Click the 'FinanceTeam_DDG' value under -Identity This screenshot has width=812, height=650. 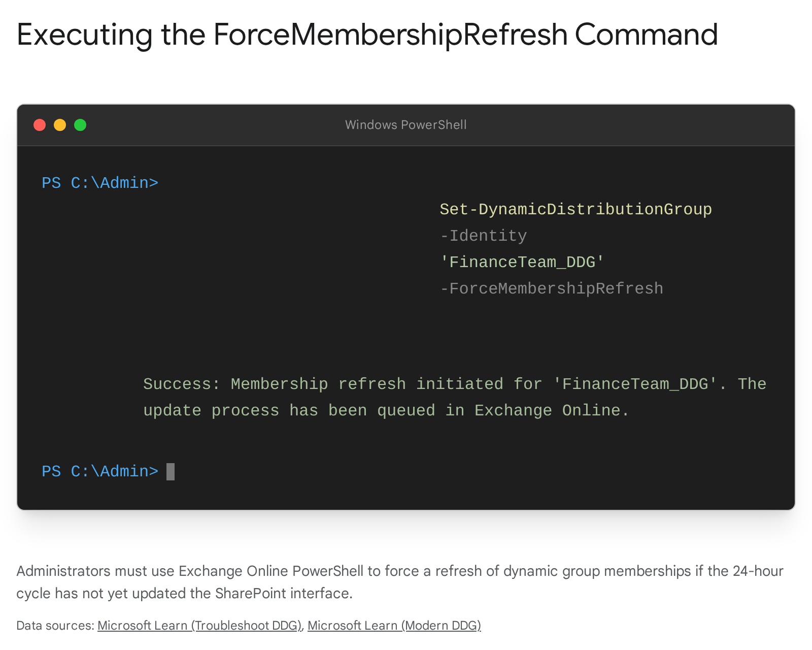point(522,262)
